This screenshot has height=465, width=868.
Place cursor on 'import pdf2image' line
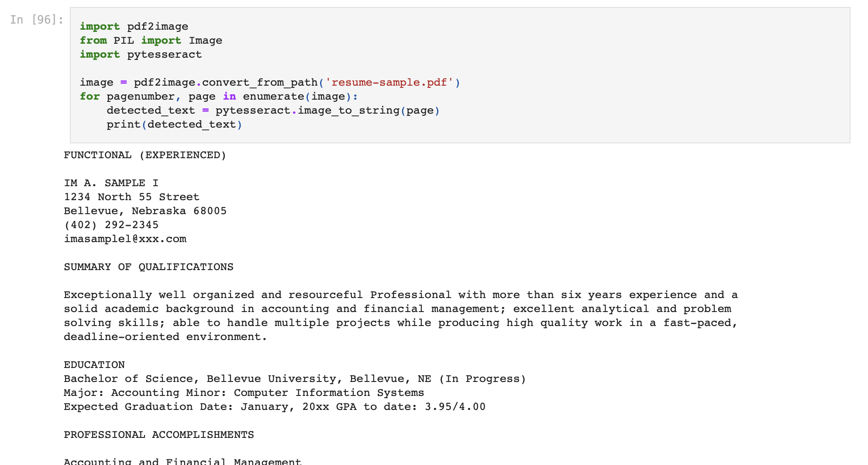[134, 27]
